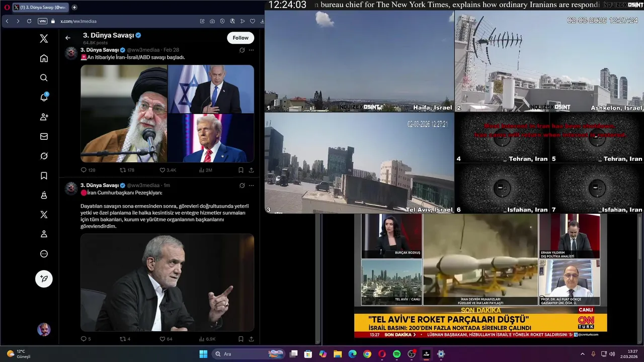The image size is (644, 362).
Task: Compose a new post
Action: click(44, 279)
